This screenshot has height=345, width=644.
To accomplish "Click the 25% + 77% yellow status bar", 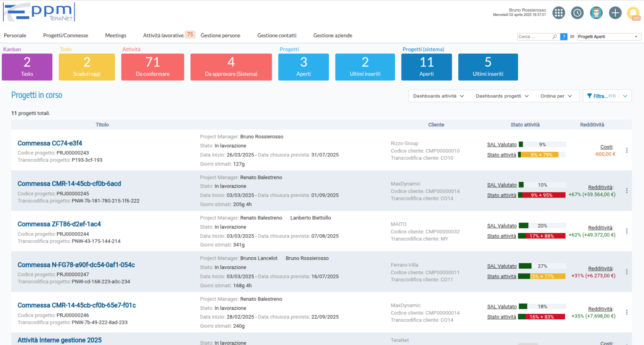I will click(542, 276).
